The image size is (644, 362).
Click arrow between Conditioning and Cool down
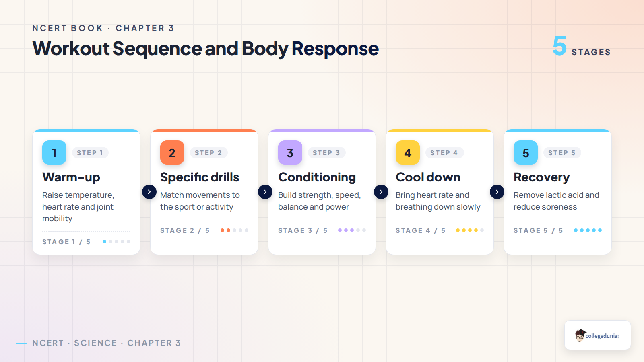(x=381, y=192)
